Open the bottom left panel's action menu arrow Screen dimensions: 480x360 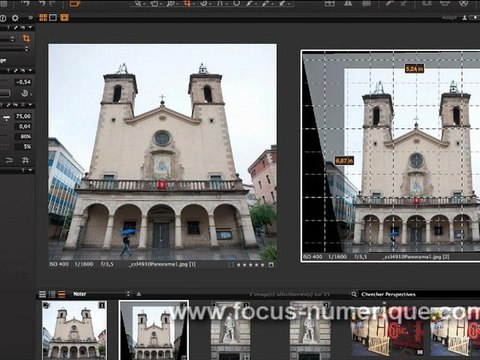[30, 170]
